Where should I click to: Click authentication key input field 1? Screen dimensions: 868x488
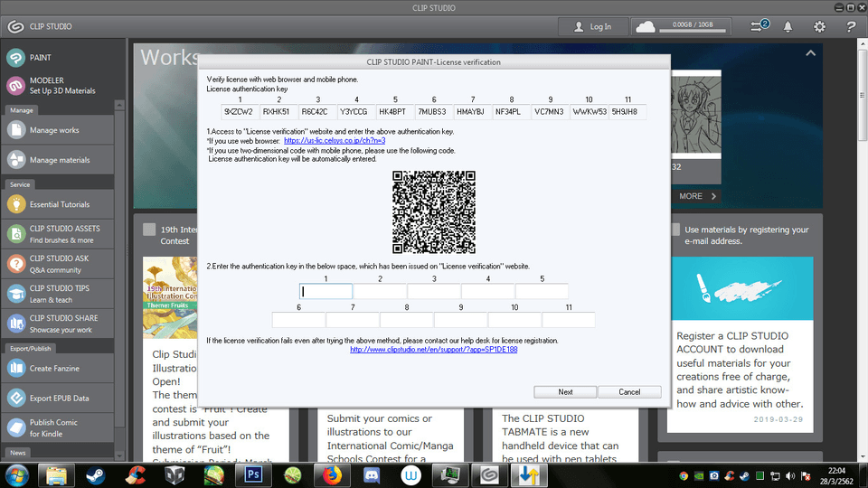tap(325, 291)
